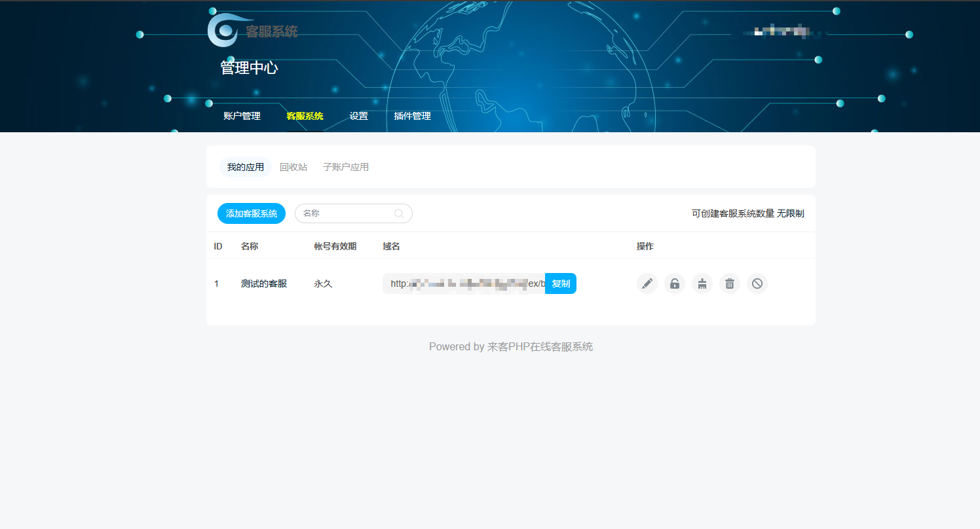Open the 设置 menu
This screenshot has height=529, width=980.
358,116
